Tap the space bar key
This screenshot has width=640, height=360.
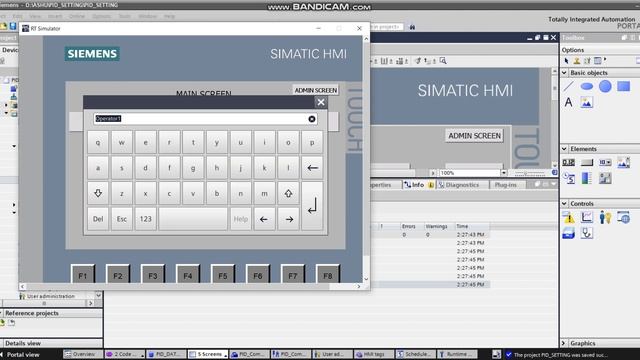[193, 219]
